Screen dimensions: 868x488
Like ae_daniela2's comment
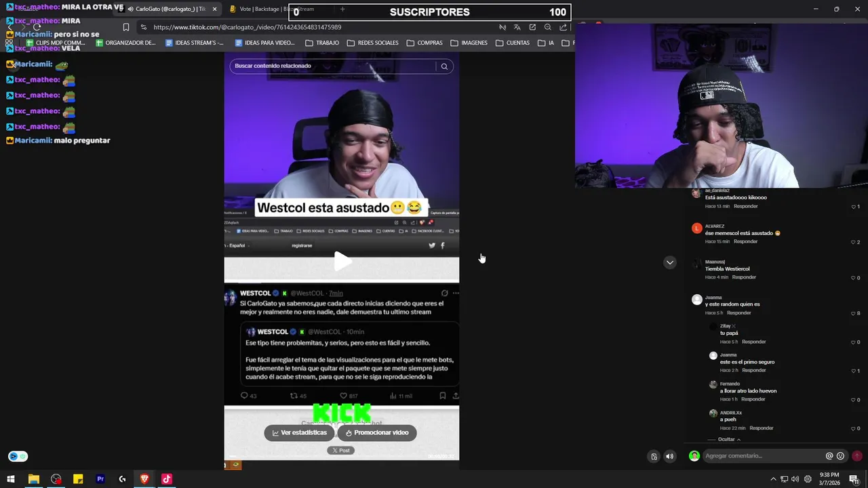coord(854,207)
